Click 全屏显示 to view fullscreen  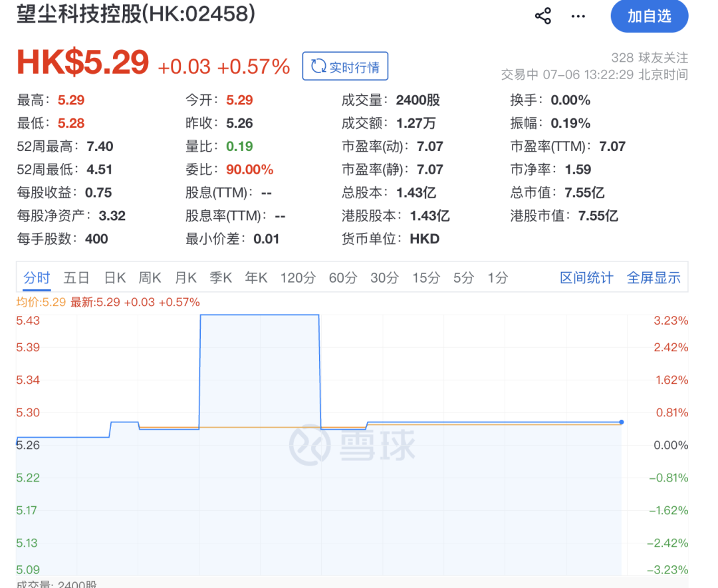654,278
